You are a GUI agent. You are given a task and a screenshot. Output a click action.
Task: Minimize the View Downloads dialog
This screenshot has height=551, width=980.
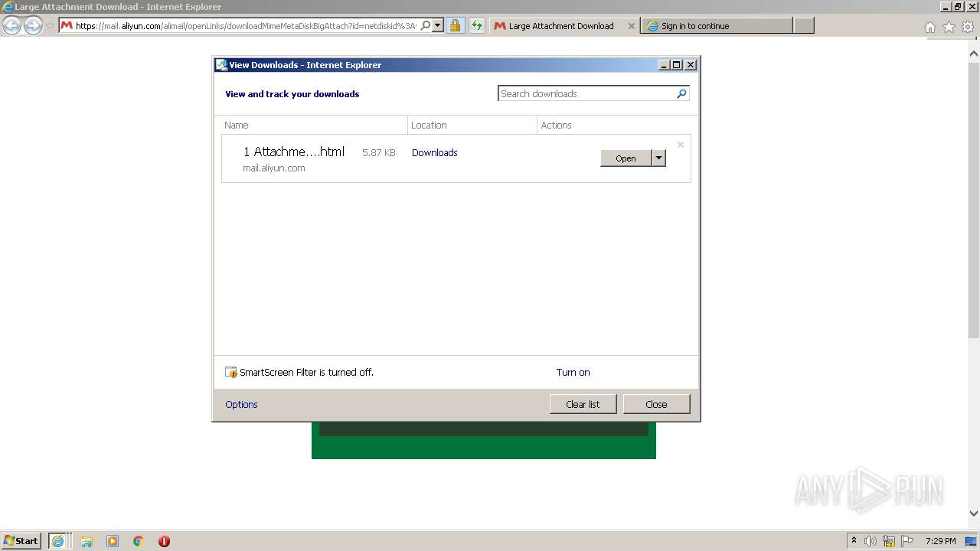pyautogui.click(x=665, y=65)
